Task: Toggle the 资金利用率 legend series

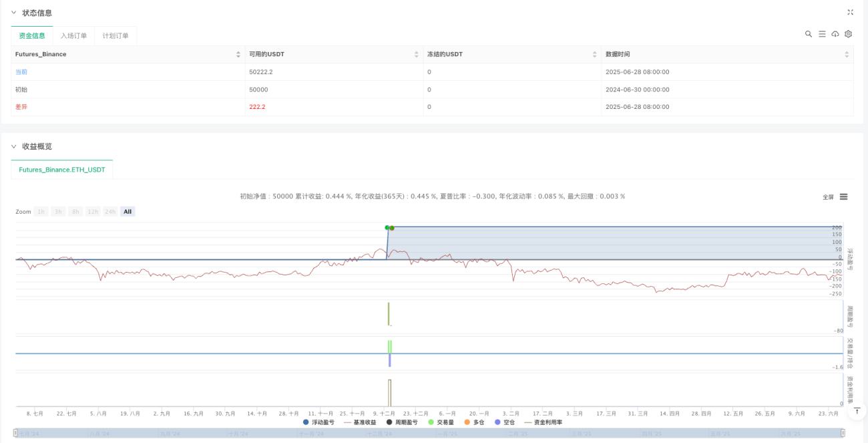Action: pos(544,422)
